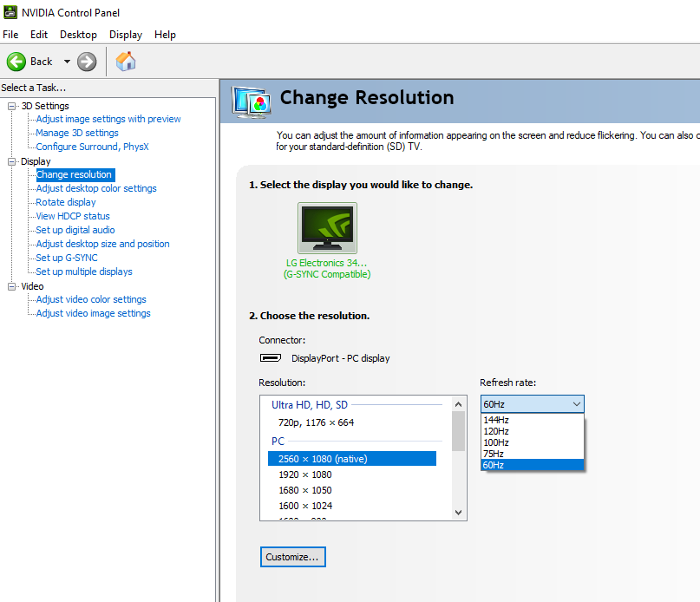Viewport: 700px width, 602px height.
Task: Collapse the Video tree node
Action: click(11, 286)
